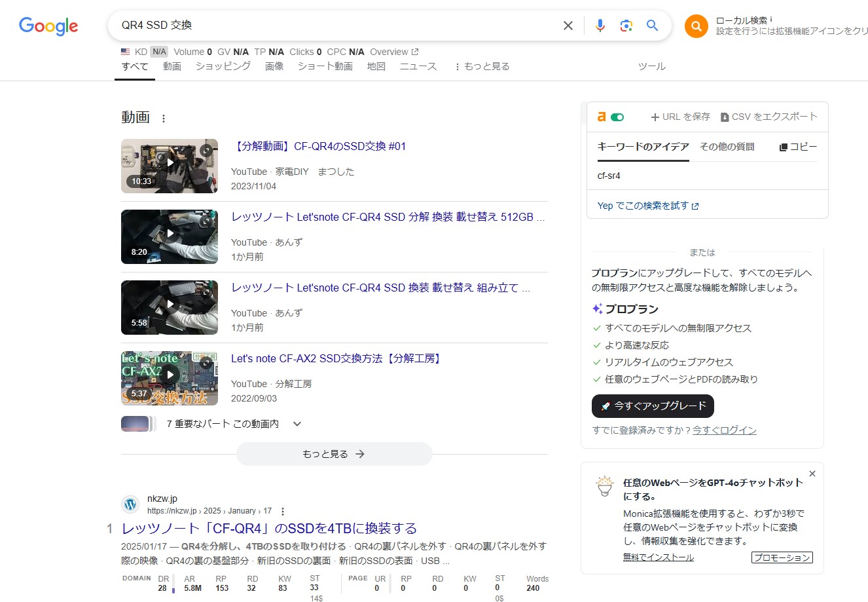Switch to the ショート動画 tab

pos(325,66)
